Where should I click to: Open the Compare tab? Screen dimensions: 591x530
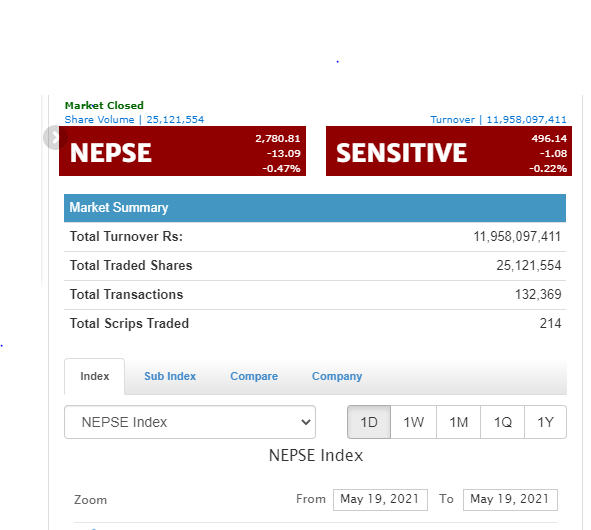coord(254,376)
